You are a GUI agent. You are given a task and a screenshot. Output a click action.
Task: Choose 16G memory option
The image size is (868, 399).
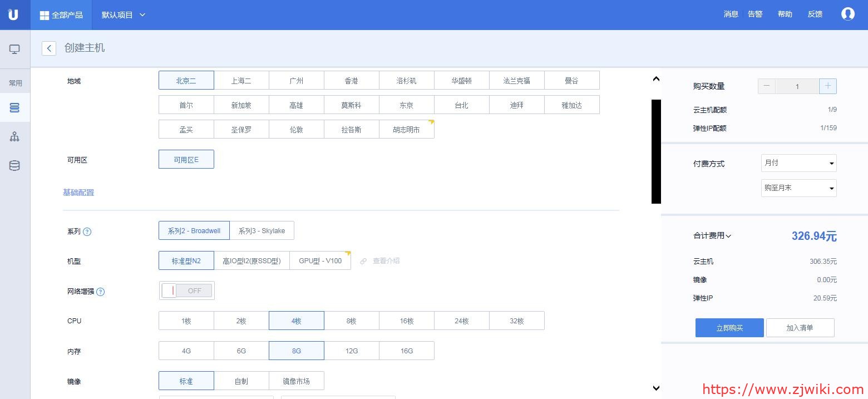coord(406,351)
